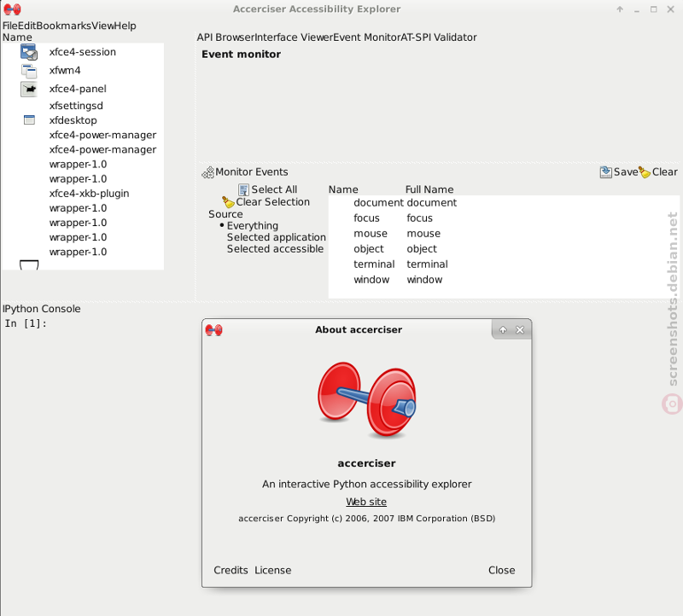
Task: Click the partially visible icon below wrapper-1.0 list
Action: pyautogui.click(x=29, y=264)
